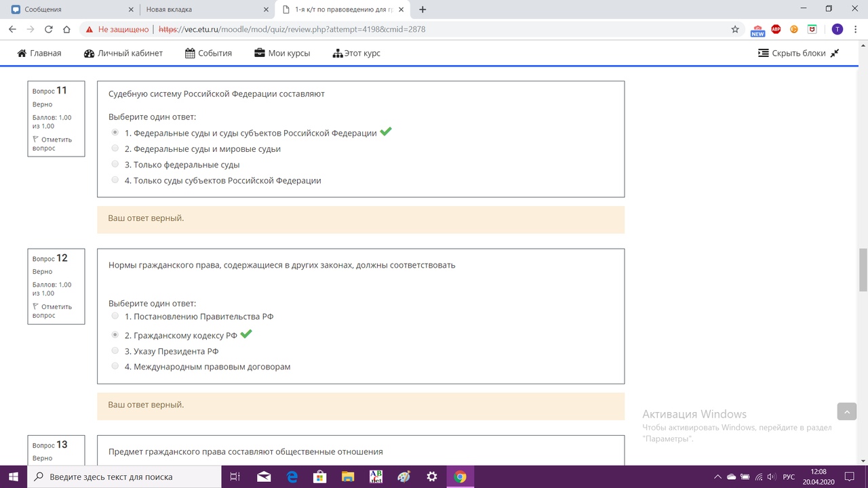Select the 1-я к/т по правоведению tab
The height and width of the screenshot is (488, 868).
tap(342, 9)
